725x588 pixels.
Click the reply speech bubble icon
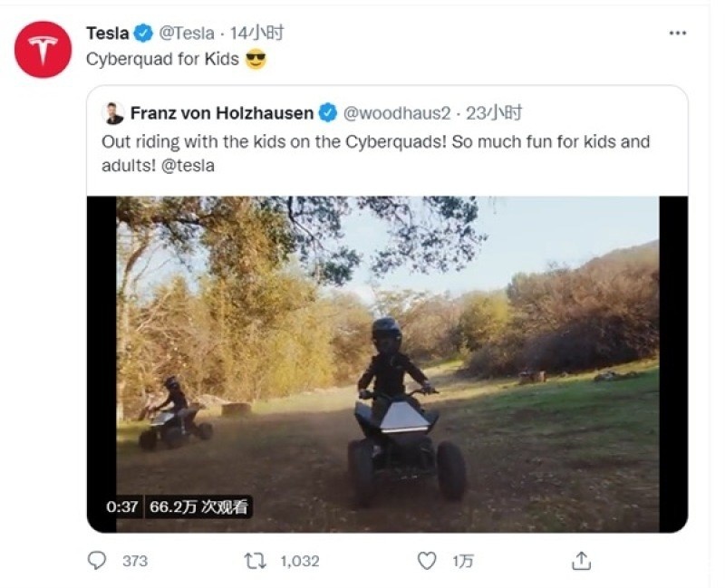click(x=97, y=561)
